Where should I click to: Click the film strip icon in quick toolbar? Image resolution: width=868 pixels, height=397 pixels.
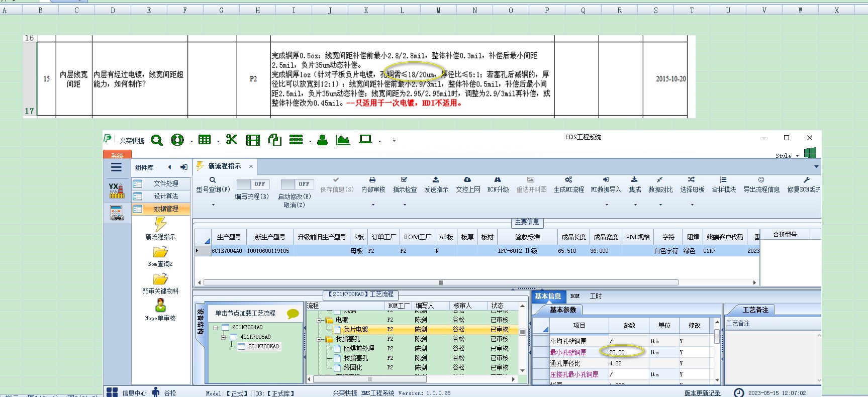(253, 140)
